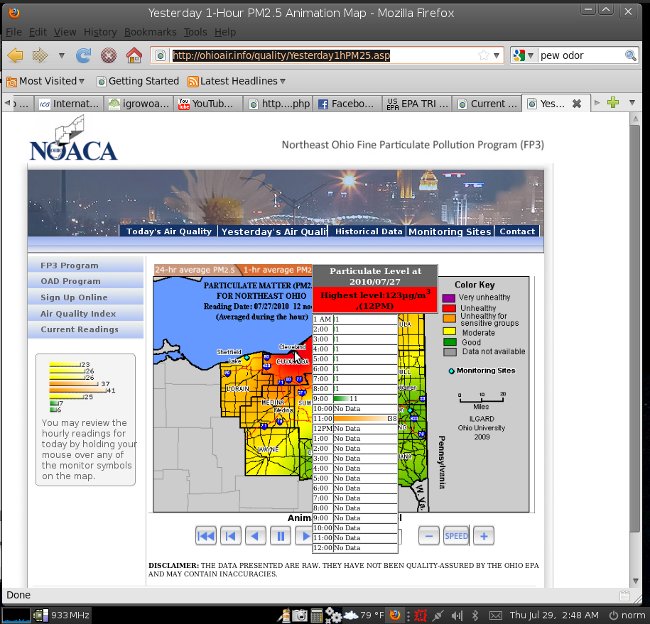Switch to the Internat... tab
Viewport: 650px width, 624px height.
[69, 104]
